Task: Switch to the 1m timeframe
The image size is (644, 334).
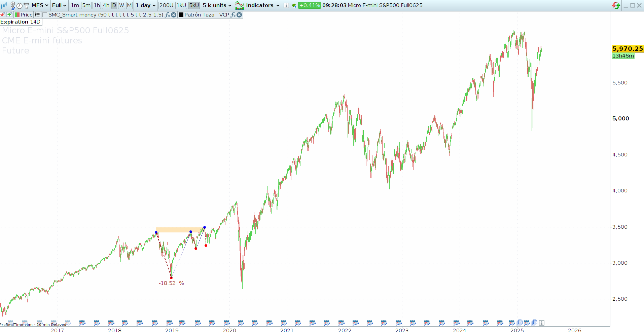Action: point(75,5)
